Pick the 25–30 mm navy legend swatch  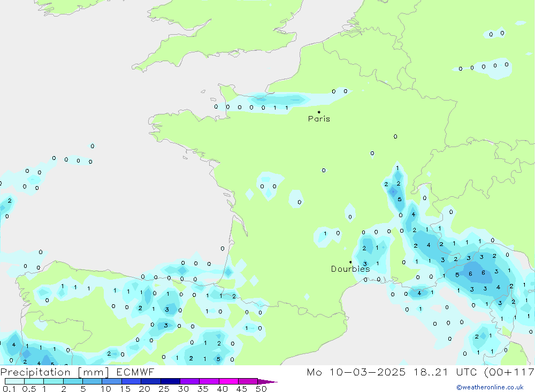coord(170,381)
